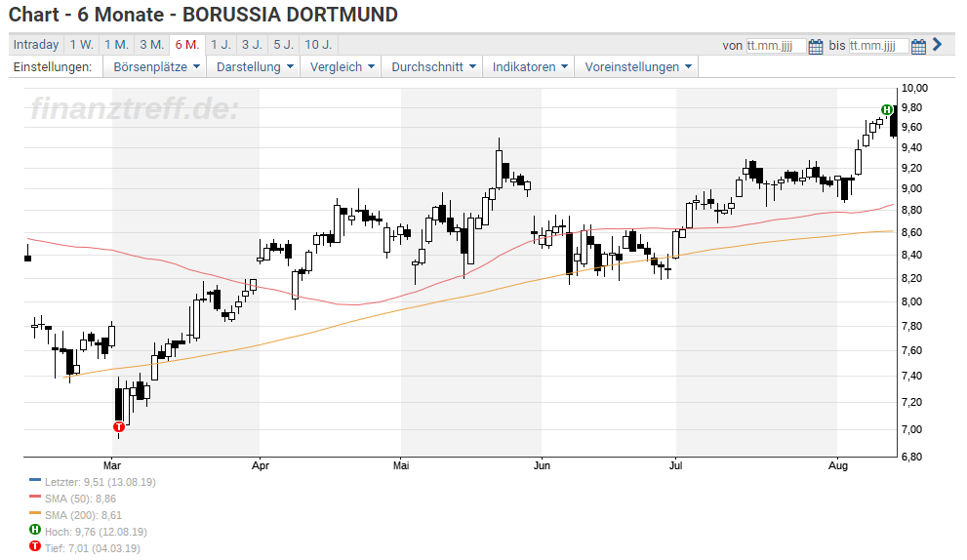Select the 1 W. time range tab
The image size is (967, 560).
coord(81,45)
